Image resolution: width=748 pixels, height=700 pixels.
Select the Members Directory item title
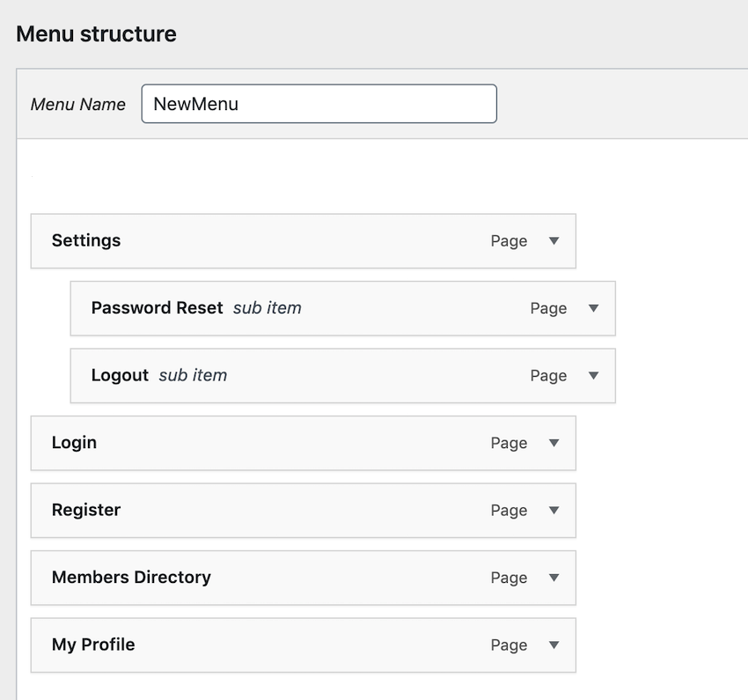(131, 578)
